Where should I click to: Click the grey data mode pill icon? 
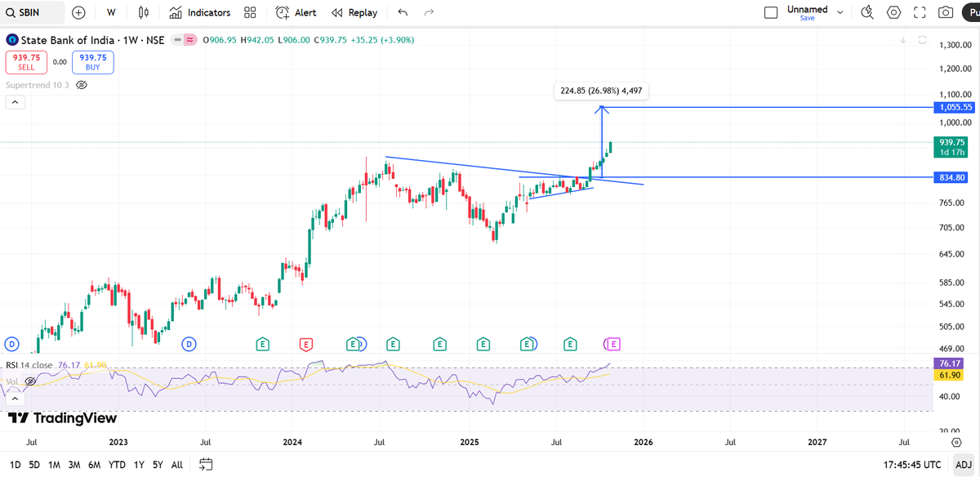click(x=176, y=39)
